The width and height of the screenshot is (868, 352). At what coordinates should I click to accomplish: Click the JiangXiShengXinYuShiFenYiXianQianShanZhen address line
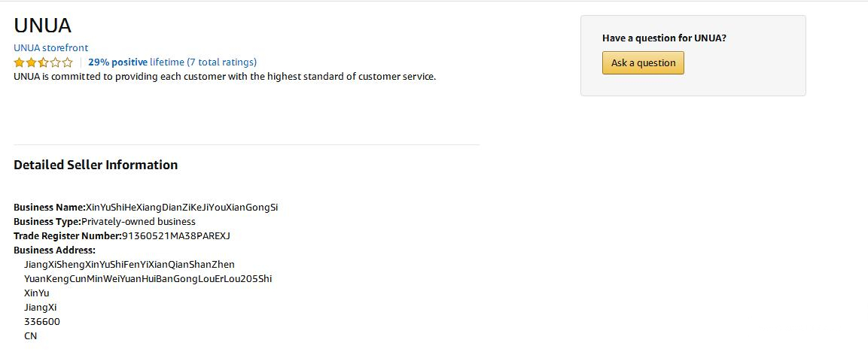point(129,264)
